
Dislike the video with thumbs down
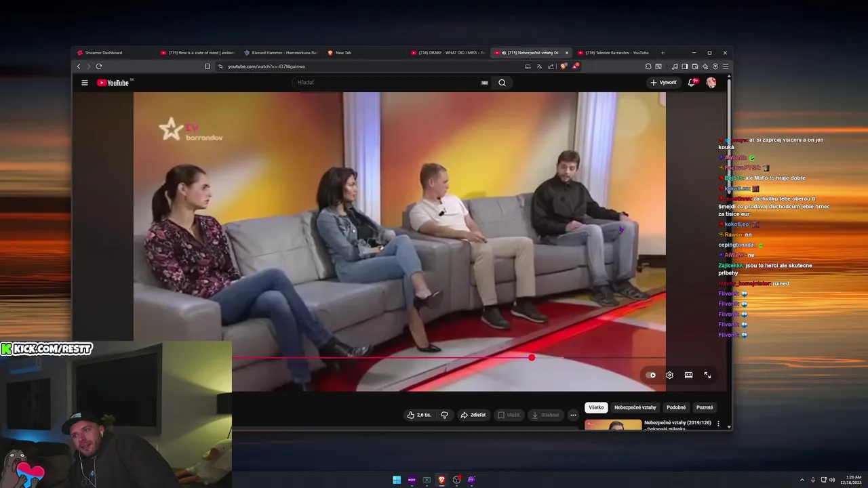coord(445,415)
